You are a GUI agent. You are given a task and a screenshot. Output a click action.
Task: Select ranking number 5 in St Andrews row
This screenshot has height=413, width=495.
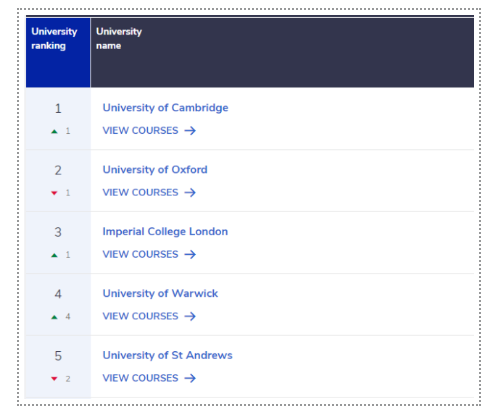pos(58,356)
